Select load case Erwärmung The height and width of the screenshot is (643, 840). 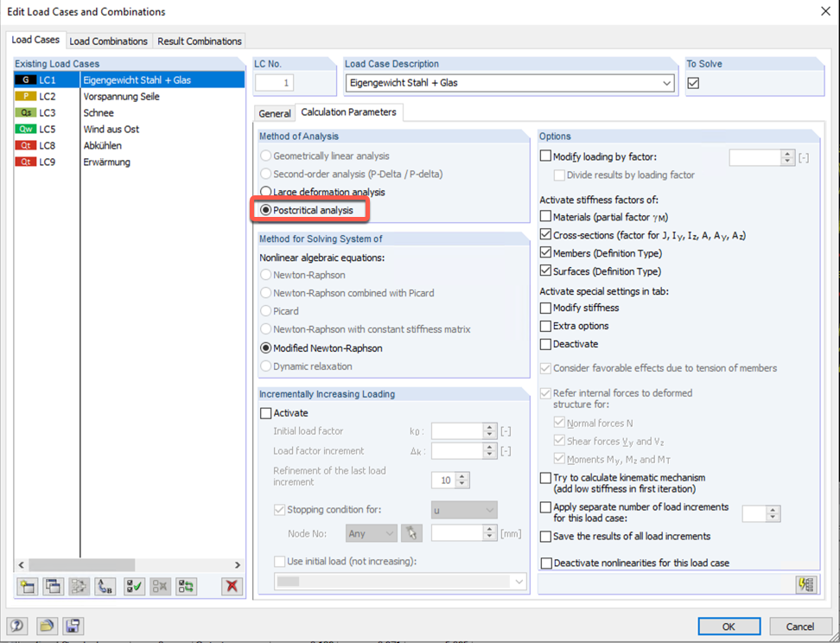click(130, 162)
